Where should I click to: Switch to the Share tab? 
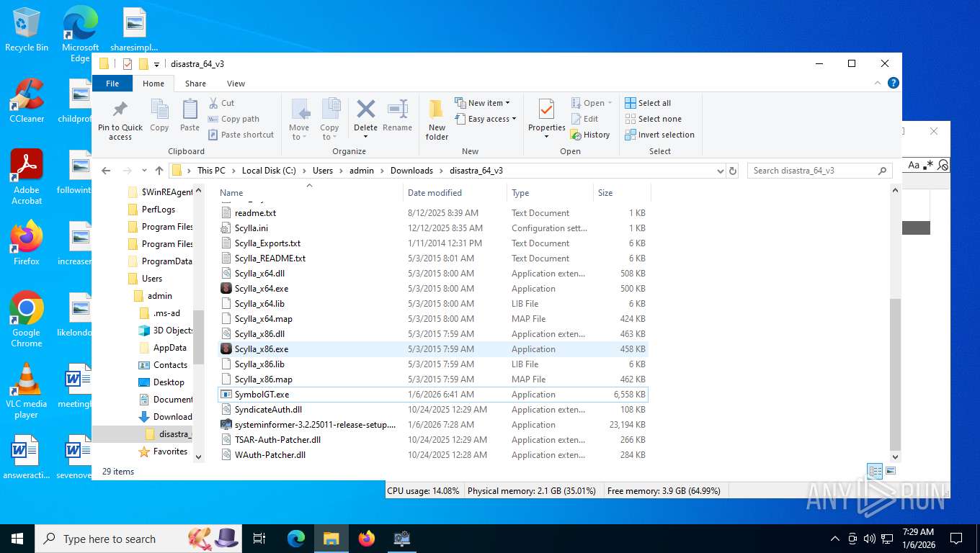[195, 84]
